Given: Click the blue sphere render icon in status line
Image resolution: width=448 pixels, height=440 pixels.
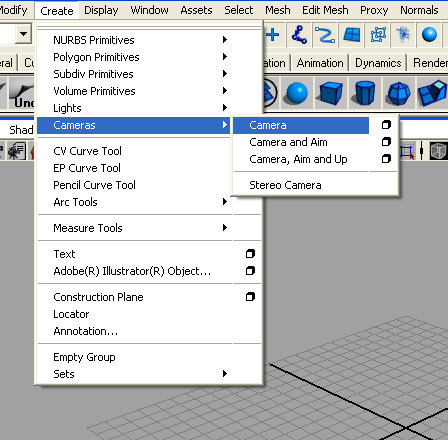Looking at the screenshot, I should coord(429,35).
